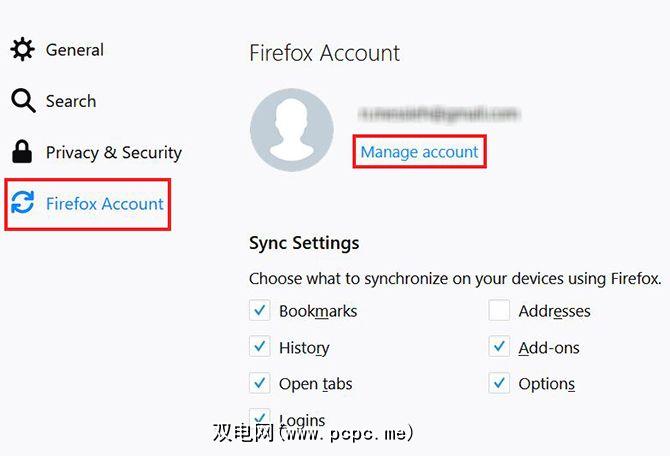Go to Privacy & Security settings
The height and width of the screenshot is (456, 670).
pos(113,152)
